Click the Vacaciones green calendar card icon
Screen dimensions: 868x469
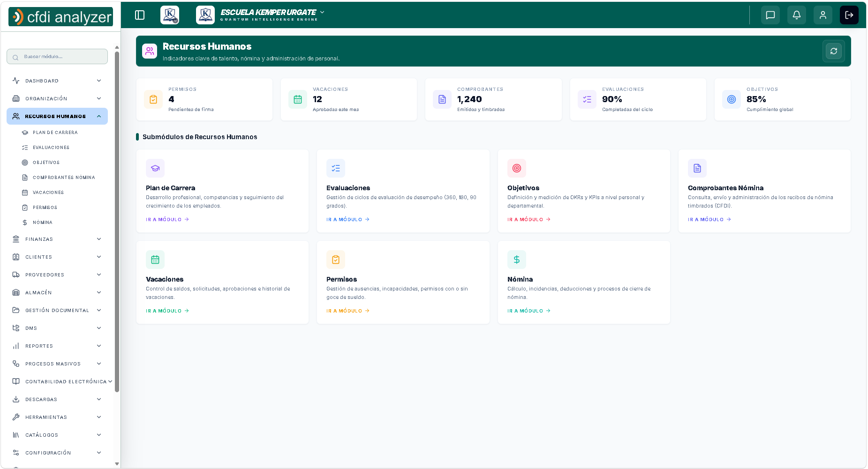point(155,260)
